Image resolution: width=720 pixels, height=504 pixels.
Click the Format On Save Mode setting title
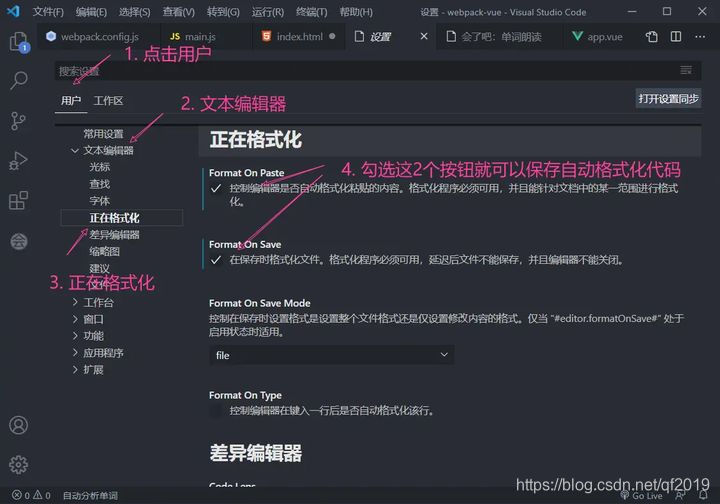[x=259, y=303]
